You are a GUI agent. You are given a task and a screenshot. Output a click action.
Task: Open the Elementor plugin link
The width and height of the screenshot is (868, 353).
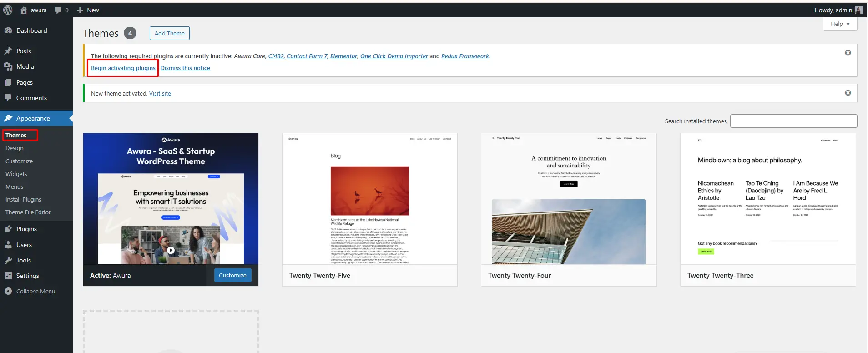pos(343,56)
